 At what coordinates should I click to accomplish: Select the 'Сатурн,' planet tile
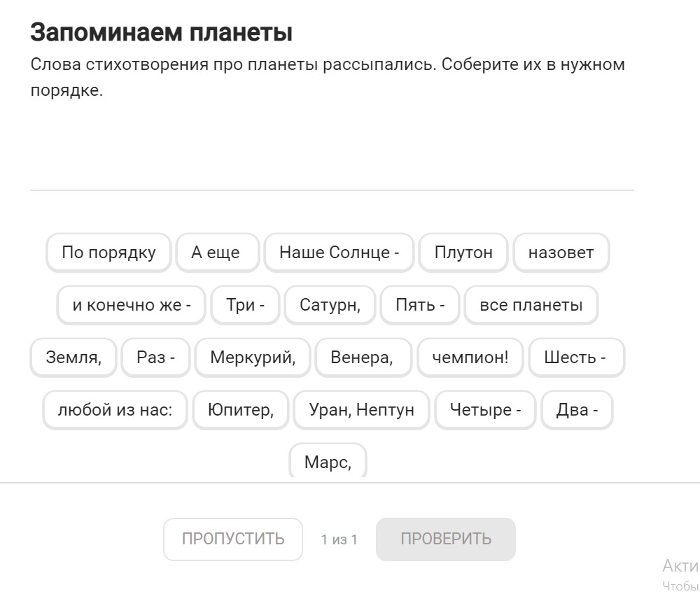point(330,305)
